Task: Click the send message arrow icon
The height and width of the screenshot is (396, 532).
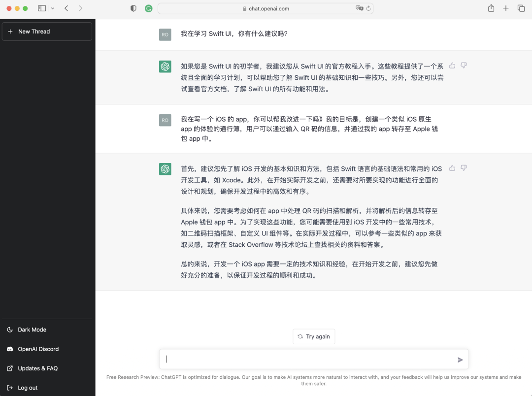Action: point(460,360)
